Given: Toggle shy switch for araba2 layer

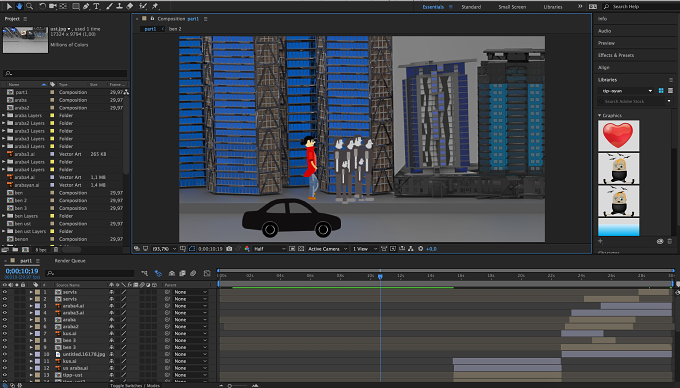Looking at the screenshot, I should click(111, 327).
